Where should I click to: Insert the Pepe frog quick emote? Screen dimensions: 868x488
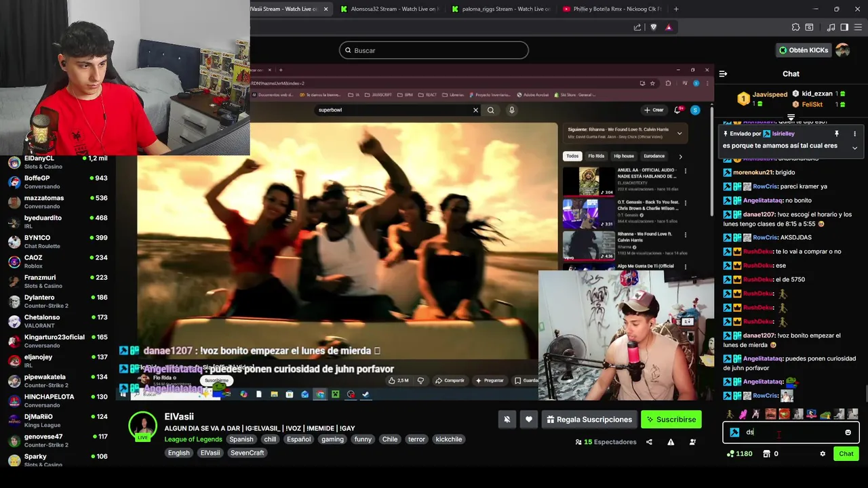tap(825, 414)
